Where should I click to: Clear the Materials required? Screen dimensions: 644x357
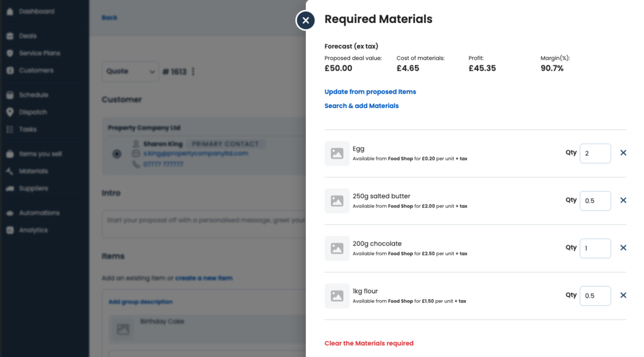click(x=369, y=343)
